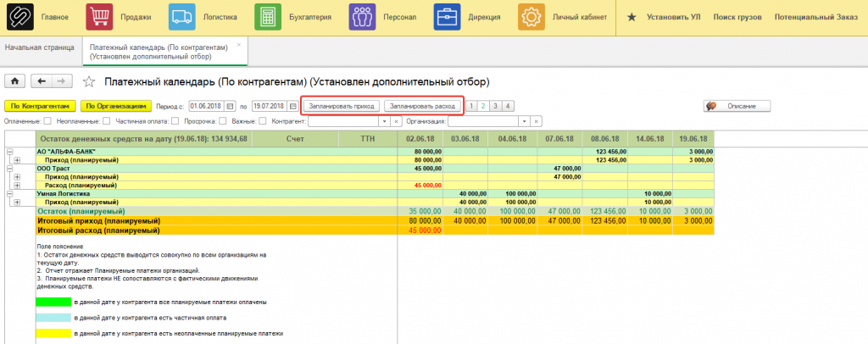
Task: Click the Home button in toolbar
Action: [15, 81]
